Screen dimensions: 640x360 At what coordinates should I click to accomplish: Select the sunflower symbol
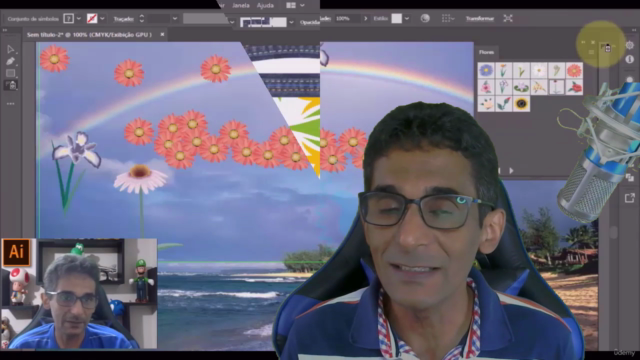click(x=521, y=104)
